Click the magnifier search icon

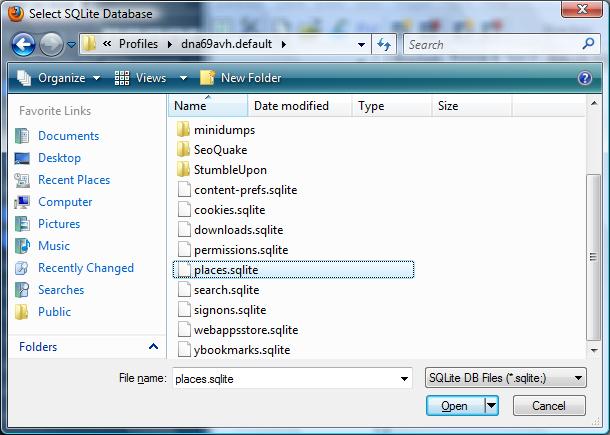[589, 44]
